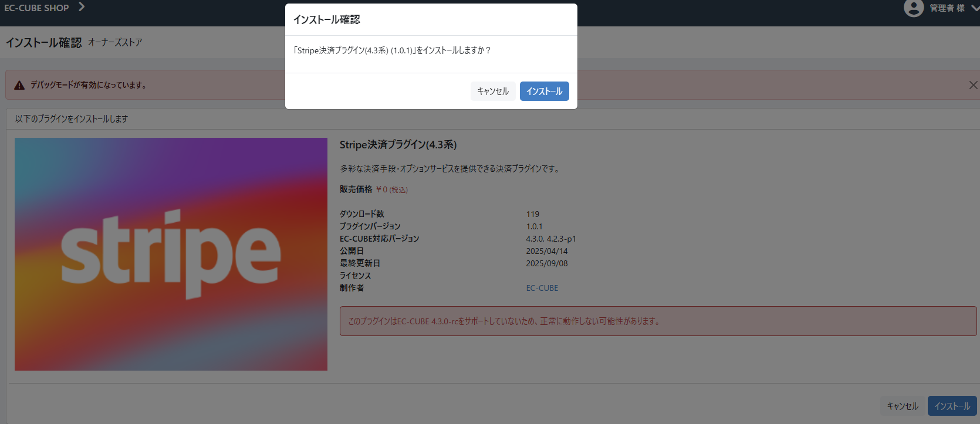980x424 pixels.
Task: Click the admin user avatar icon
Action: tap(914, 8)
